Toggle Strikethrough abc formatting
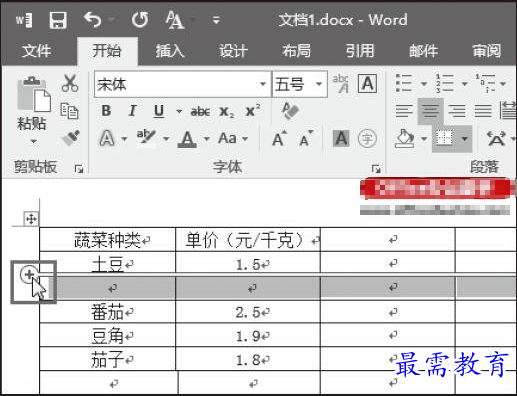The height and width of the screenshot is (396, 517). pyautogui.click(x=200, y=111)
